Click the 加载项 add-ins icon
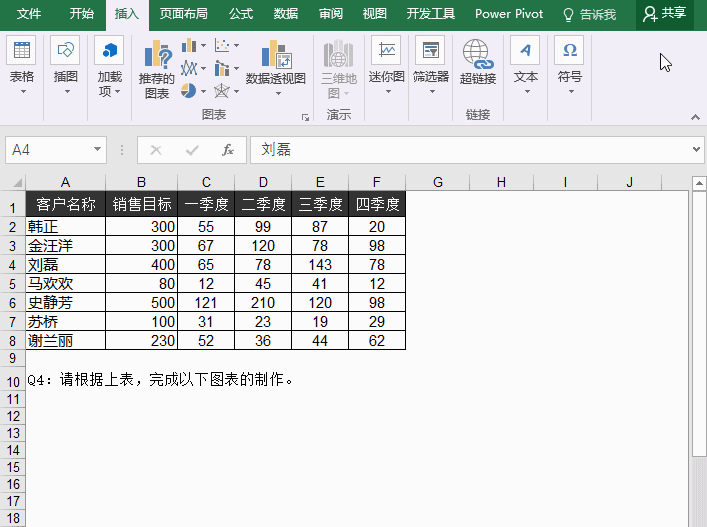Image resolution: width=707 pixels, height=527 pixels. 109,60
